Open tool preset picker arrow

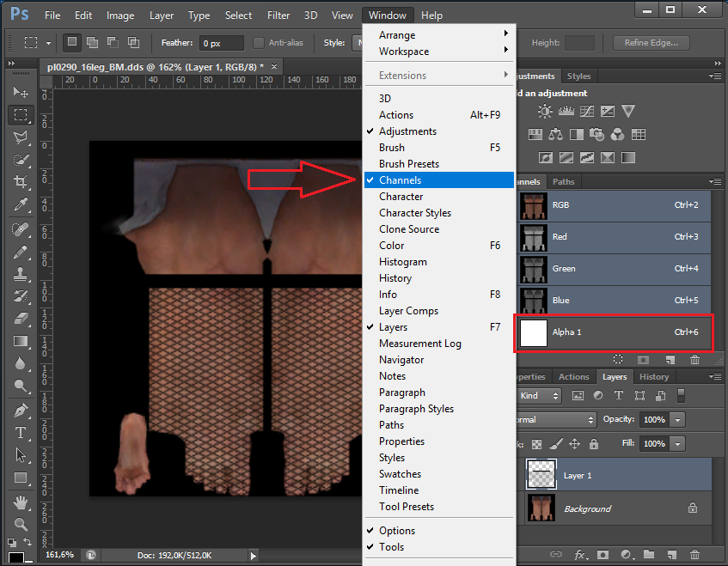coord(48,43)
